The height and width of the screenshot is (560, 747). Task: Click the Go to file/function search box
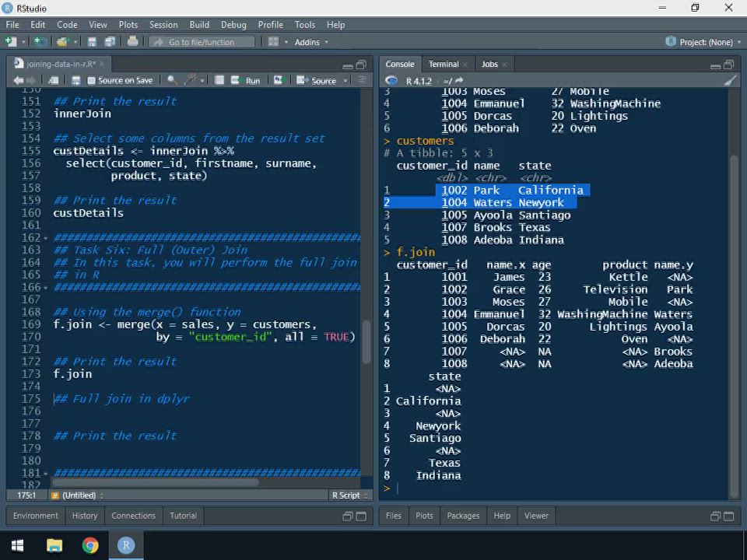pyautogui.click(x=202, y=42)
